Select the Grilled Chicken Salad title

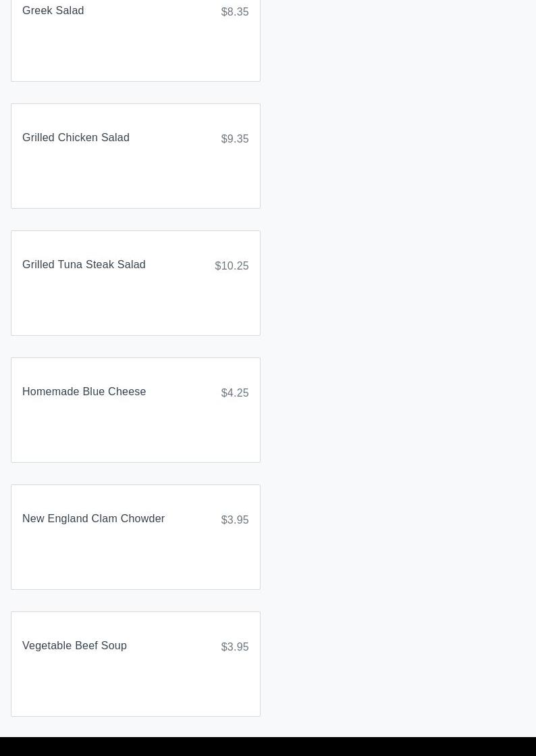point(76,138)
